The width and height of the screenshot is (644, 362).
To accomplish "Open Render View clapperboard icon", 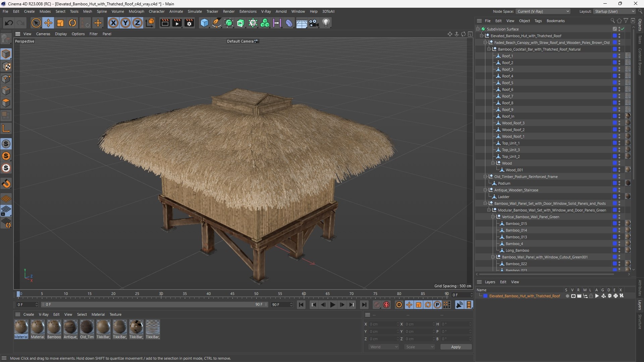I will (165, 23).
